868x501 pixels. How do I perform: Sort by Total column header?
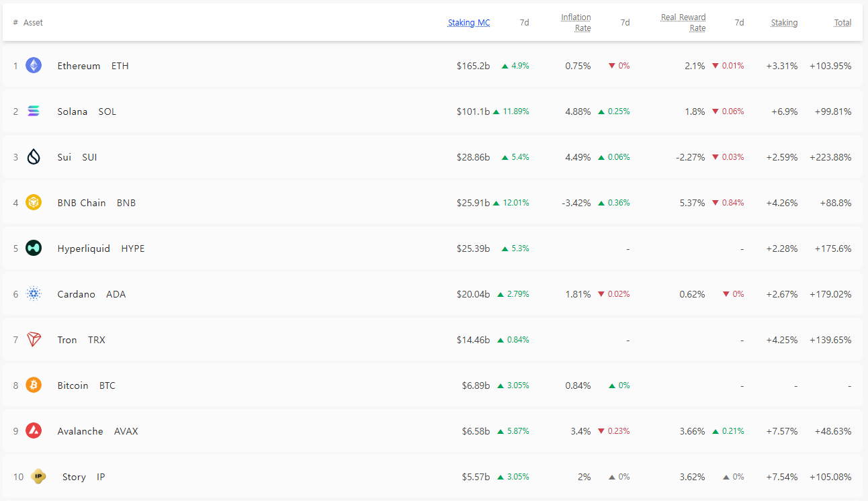click(x=842, y=22)
